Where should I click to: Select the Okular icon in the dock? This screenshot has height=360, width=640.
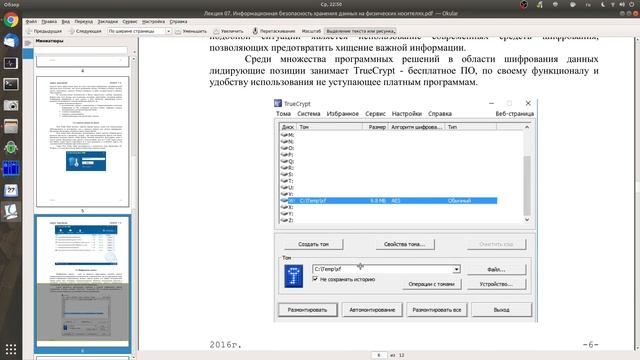[11, 211]
